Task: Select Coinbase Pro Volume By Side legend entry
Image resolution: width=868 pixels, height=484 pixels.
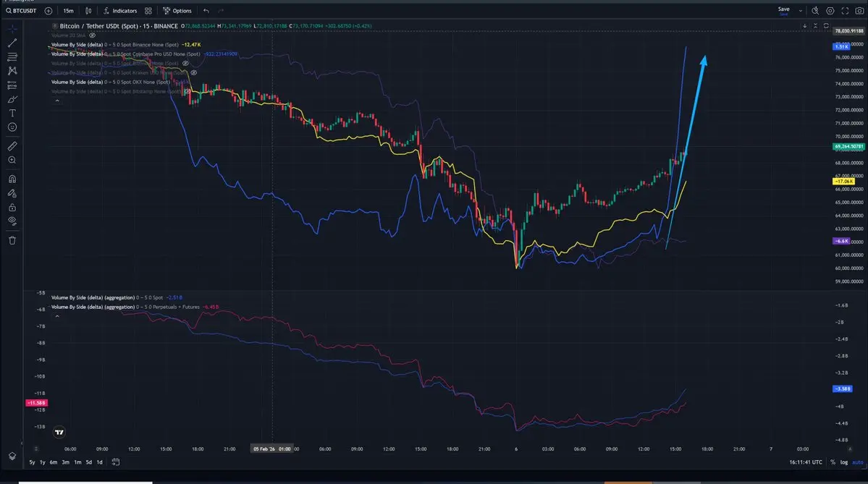Action: (x=144, y=54)
